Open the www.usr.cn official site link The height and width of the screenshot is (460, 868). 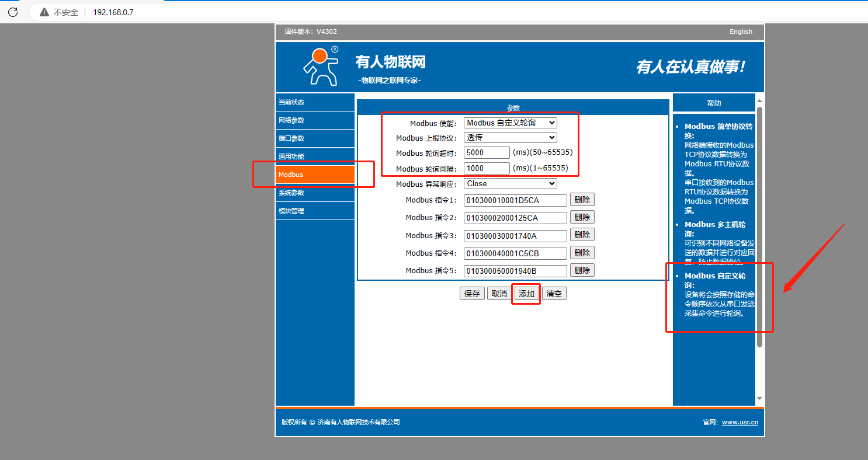740,422
